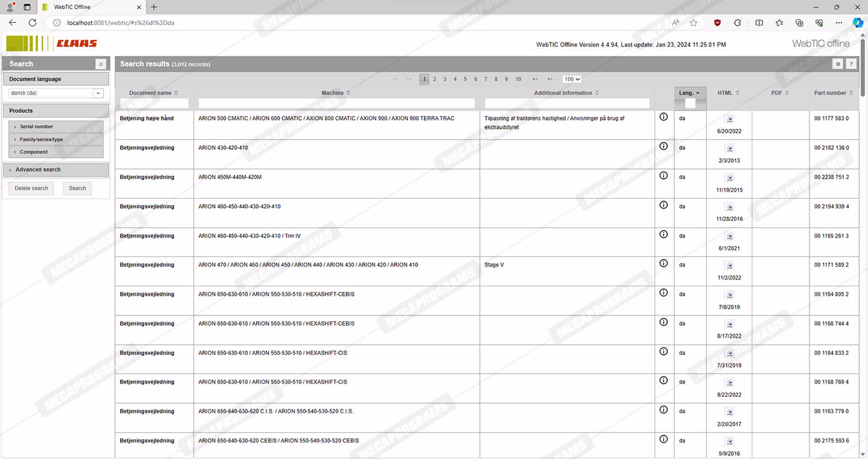Click info icon for Betjening højre hånd row
Image resolution: width=868 pixels, height=459 pixels.
click(663, 117)
